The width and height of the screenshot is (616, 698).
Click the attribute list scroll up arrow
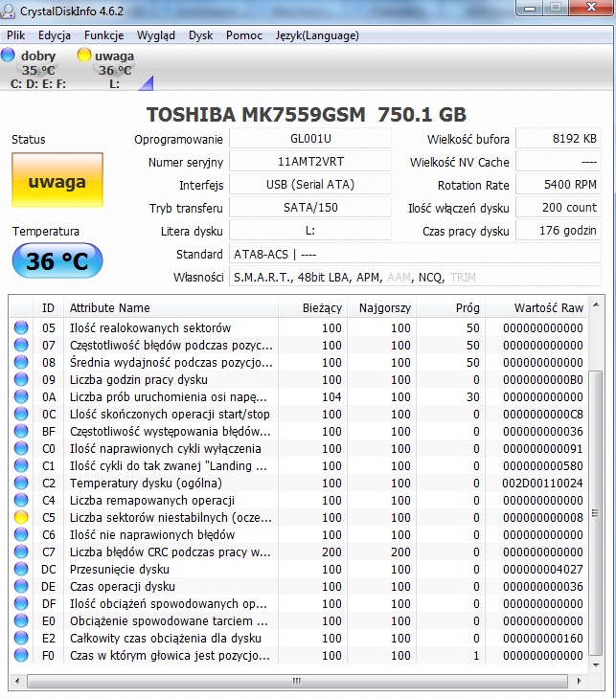pyautogui.click(x=596, y=304)
